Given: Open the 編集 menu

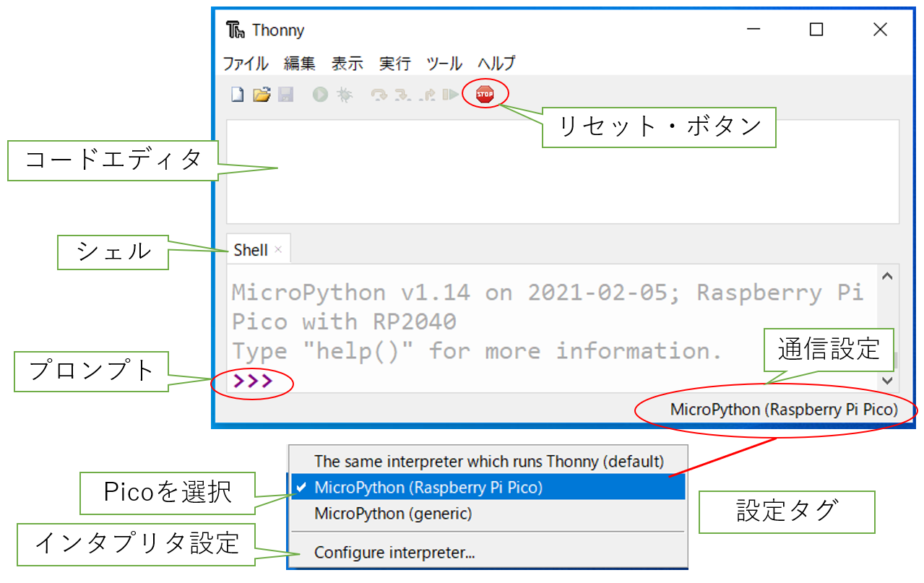Looking at the screenshot, I should [x=300, y=64].
